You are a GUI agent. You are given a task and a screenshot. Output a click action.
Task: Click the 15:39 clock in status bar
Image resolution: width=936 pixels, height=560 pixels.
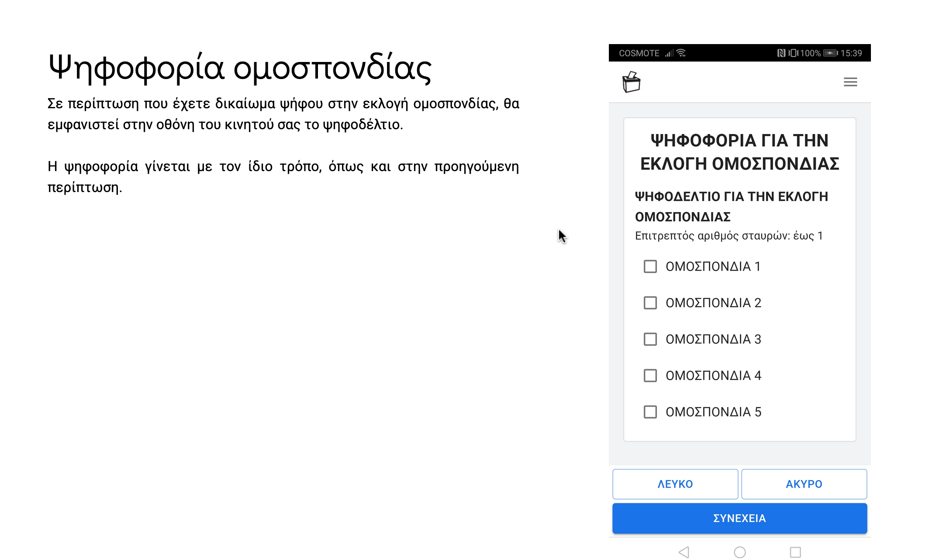tap(851, 53)
